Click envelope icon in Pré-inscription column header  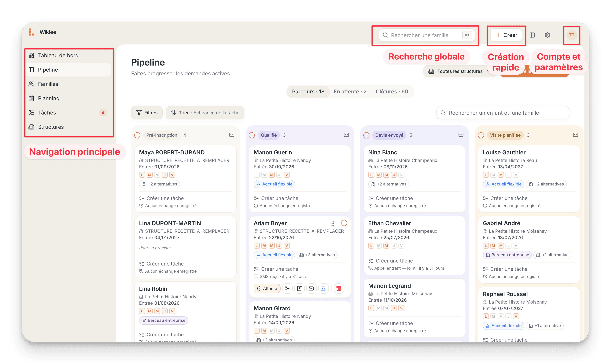click(232, 135)
